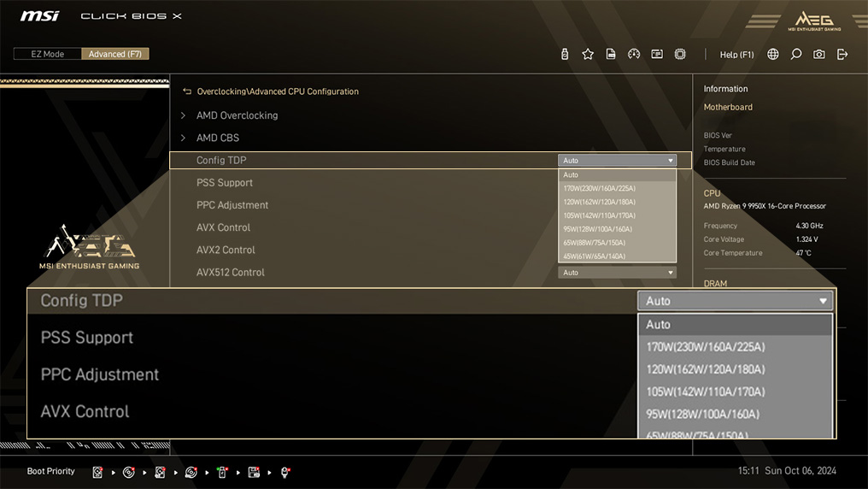Click the profile document icon in toolbar
Viewport: 868px width, 489px height.
pos(611,54)
